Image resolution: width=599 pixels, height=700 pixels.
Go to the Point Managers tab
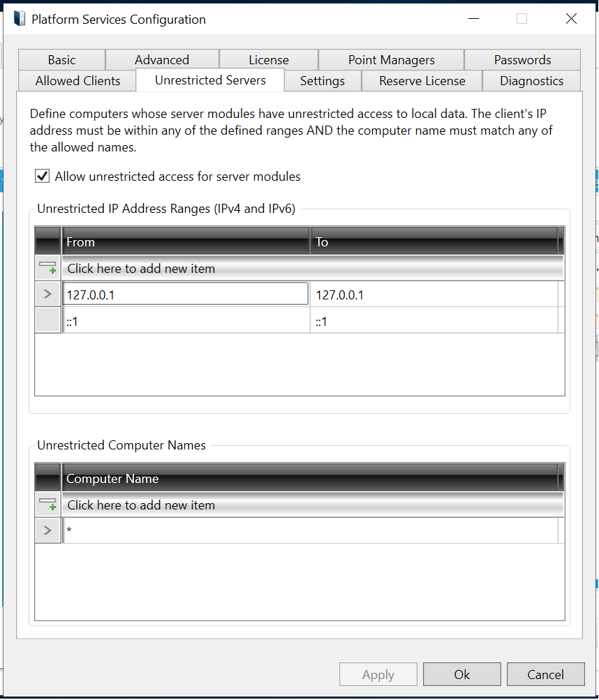pyautogui.click(x=391, y=60)
